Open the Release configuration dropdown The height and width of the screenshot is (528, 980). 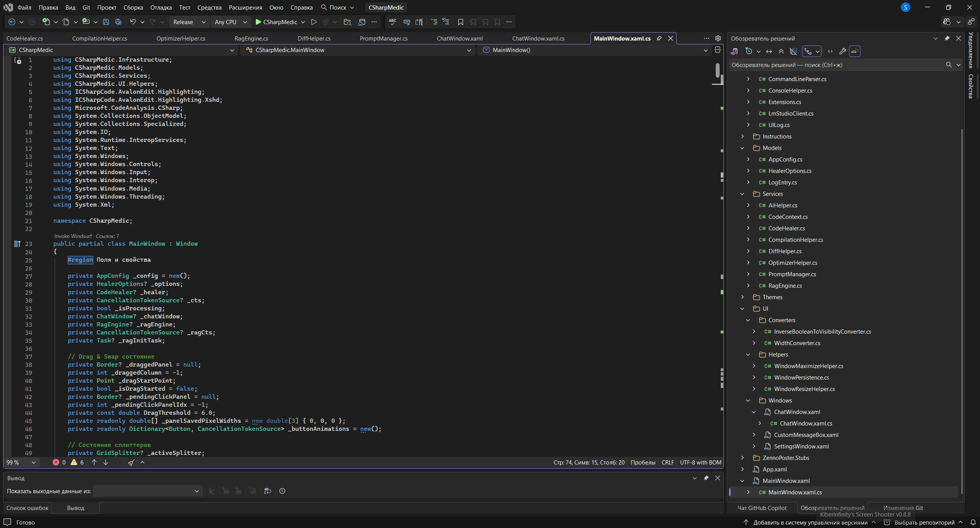(x=189, y=22)
